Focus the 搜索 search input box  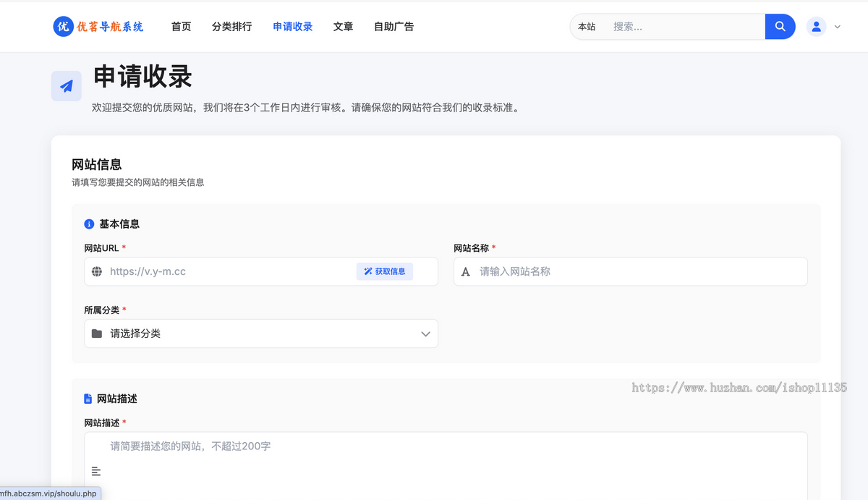[684, 27]
